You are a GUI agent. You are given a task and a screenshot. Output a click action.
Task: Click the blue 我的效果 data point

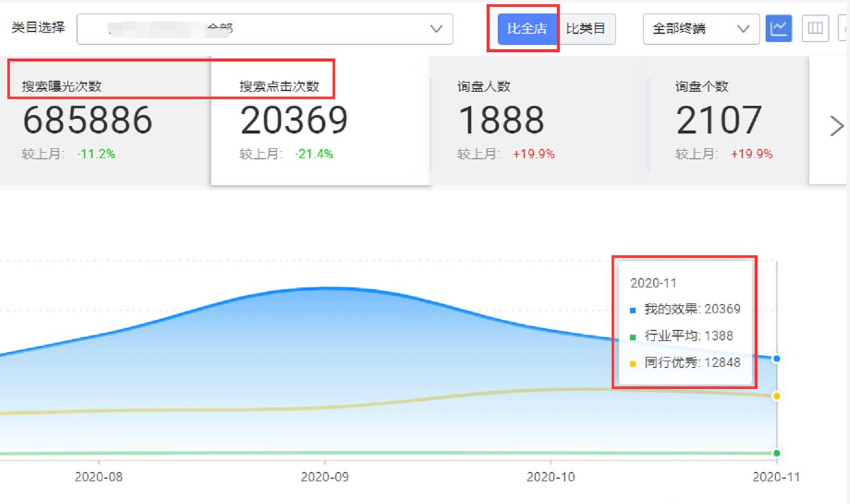click(x=777, y=358)
